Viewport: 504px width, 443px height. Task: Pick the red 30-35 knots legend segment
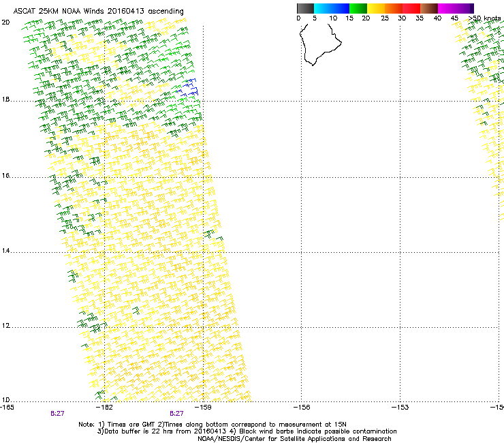point(411,8)
